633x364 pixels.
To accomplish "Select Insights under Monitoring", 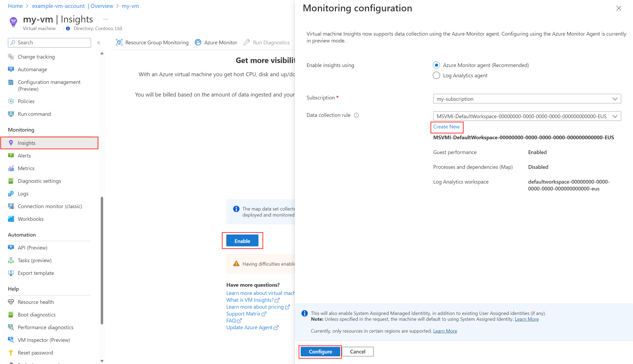I will [x=49, y=143].
